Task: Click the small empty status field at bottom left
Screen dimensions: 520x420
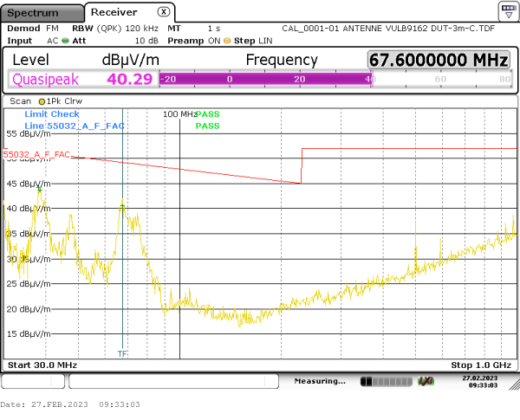Action: (33, 381)
